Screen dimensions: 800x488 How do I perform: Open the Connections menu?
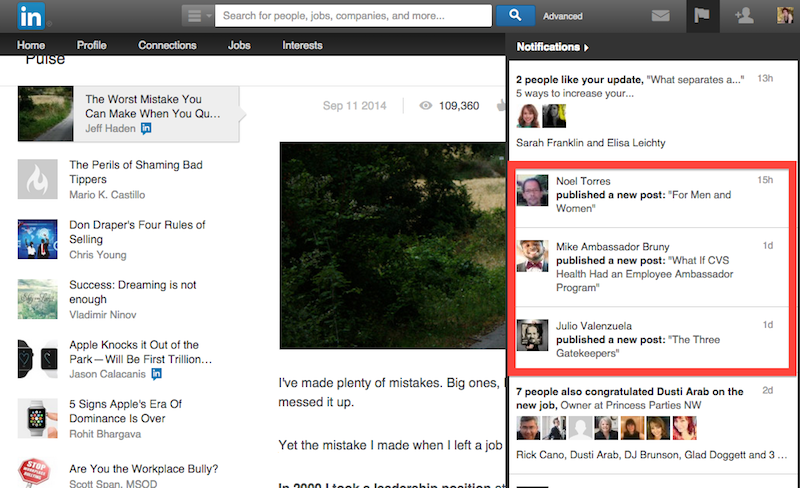[x=167, y=45]
